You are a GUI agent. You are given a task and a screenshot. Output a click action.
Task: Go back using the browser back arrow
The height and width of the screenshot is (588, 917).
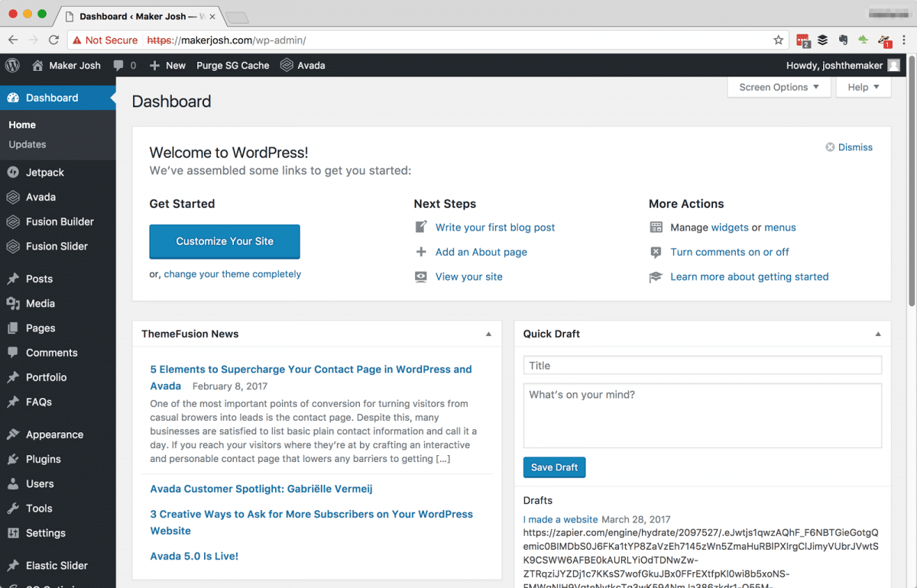[x=13, y=40]
